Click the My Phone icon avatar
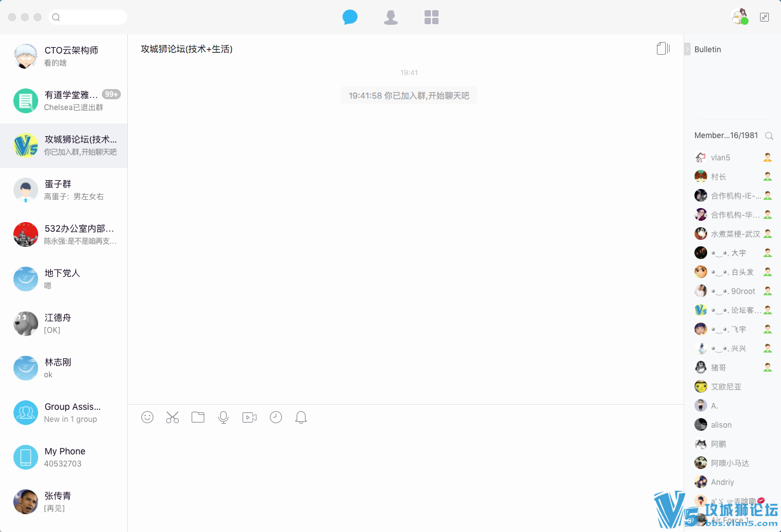This screenshot has height=532, width=781. click(x=26, y=457)
